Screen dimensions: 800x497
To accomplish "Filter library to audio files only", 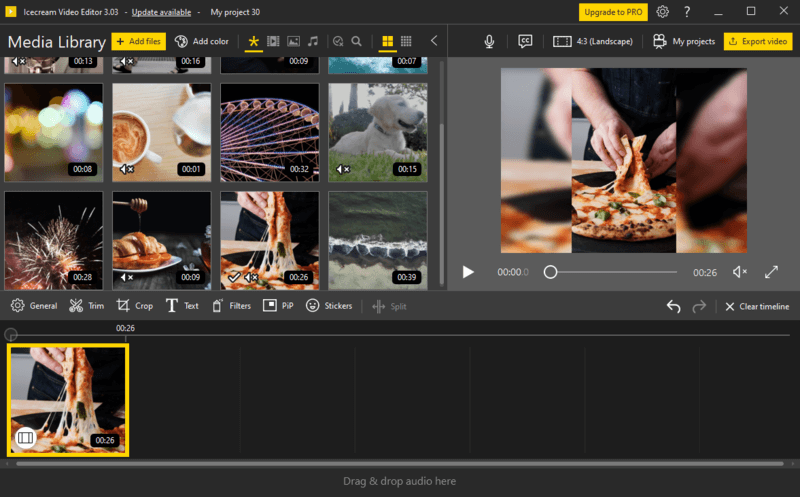I will (313, 41).
